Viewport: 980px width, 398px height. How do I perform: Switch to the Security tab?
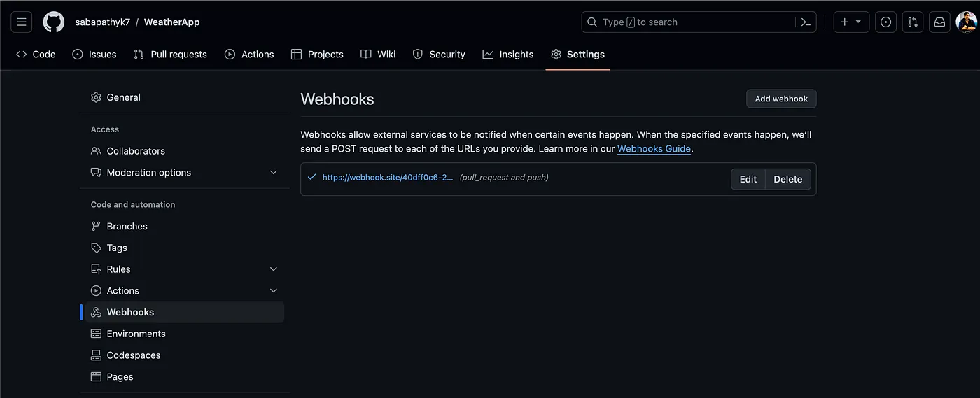click(439, 54)
